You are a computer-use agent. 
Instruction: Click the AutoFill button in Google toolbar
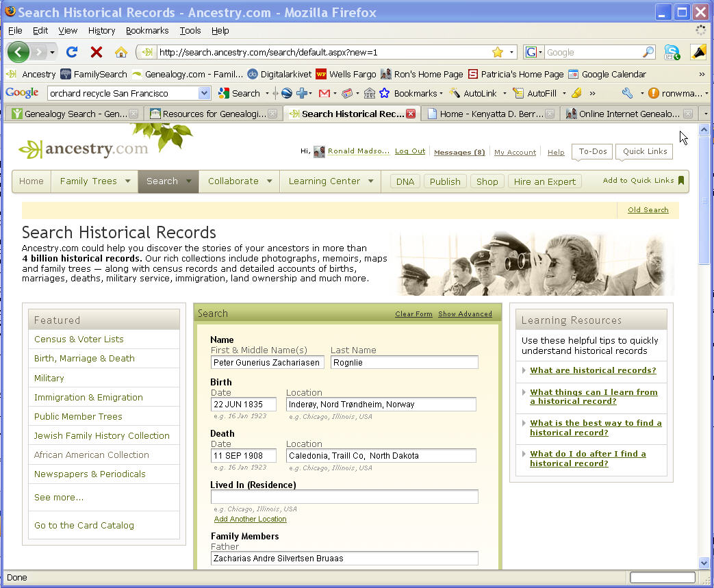535,93
